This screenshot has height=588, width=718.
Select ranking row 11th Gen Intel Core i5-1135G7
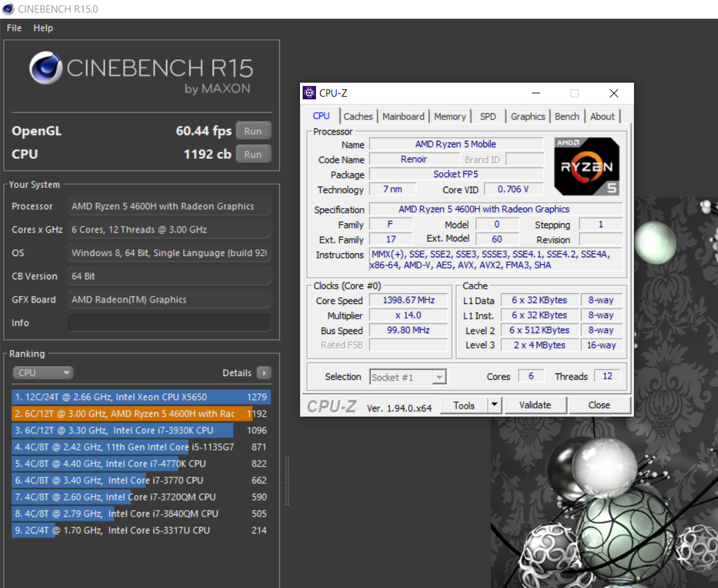pos(141,447)
